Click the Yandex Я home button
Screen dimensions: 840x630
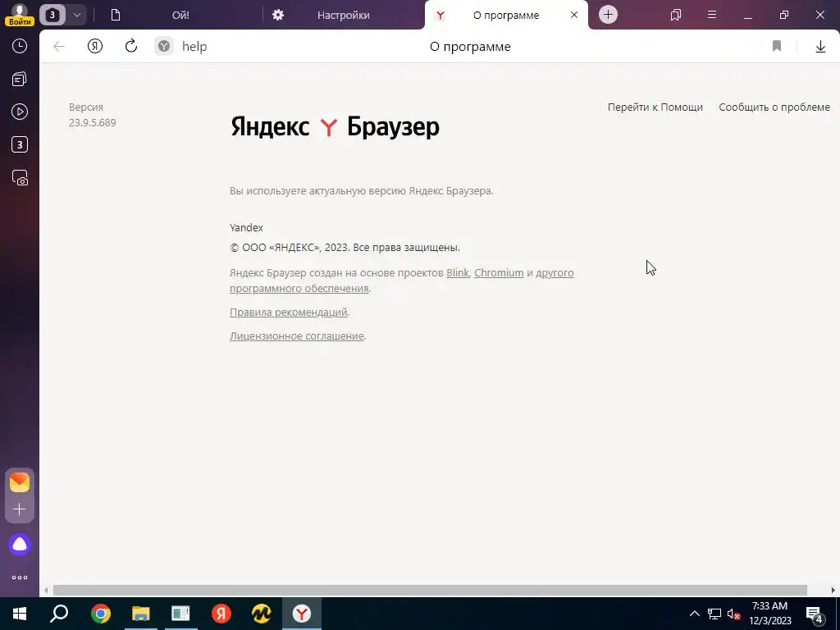(x=95, y=47)
